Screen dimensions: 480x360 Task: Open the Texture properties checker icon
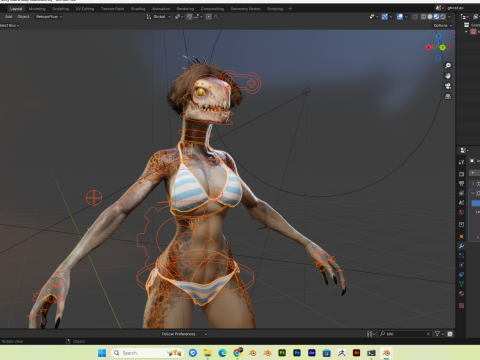click(x=461, y=305)
